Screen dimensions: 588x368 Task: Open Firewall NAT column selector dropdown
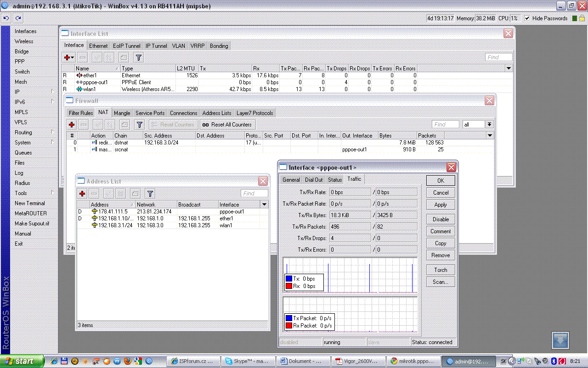pos(490,135)
